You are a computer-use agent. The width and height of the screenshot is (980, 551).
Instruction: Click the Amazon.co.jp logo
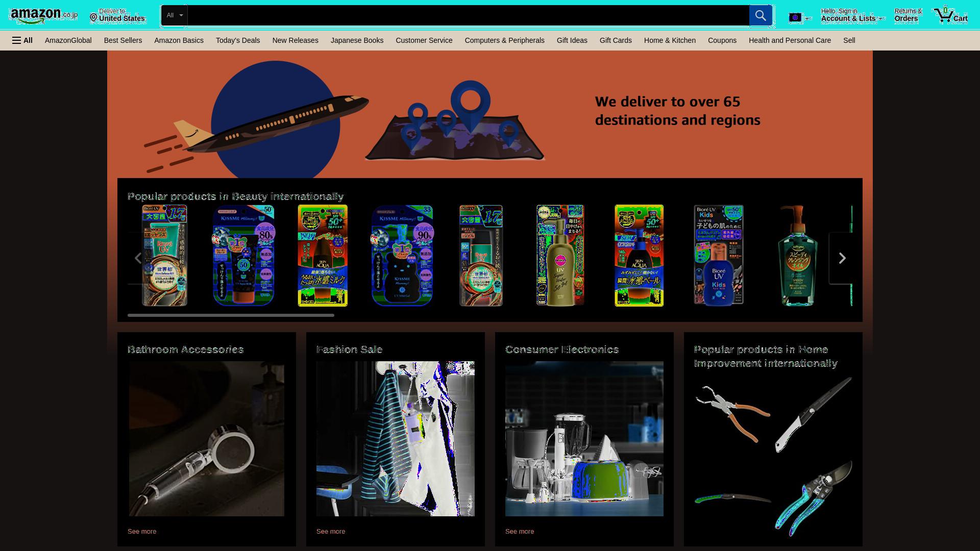[44, 16]
